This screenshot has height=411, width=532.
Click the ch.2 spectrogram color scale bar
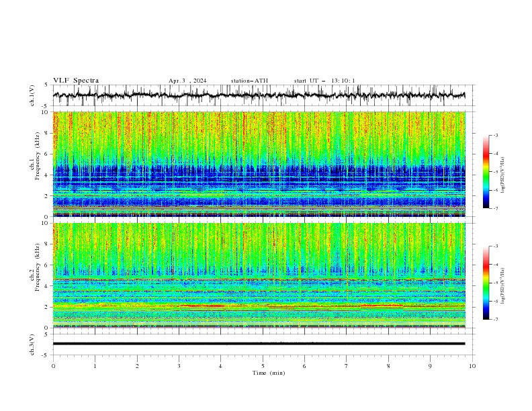tap(486, 283)
